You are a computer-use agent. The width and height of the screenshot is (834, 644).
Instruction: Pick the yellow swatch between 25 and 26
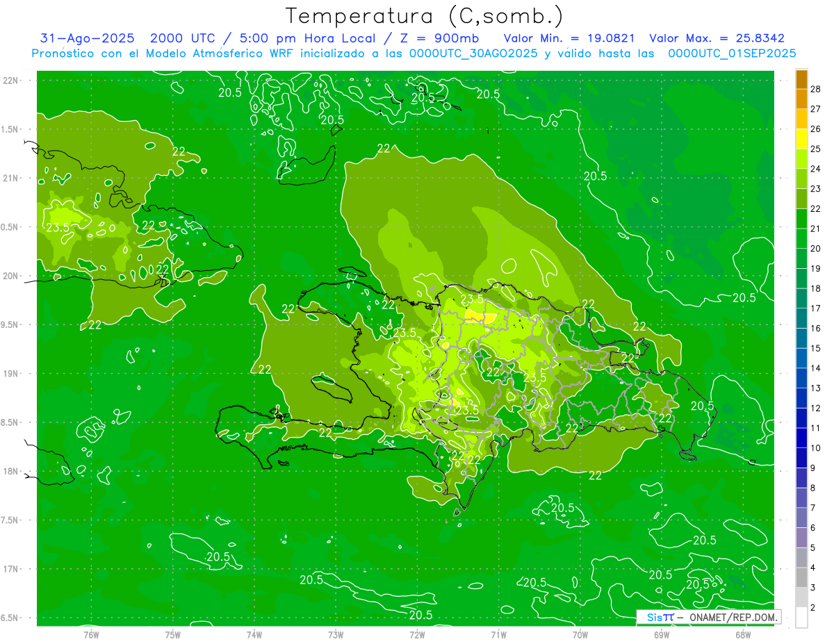click(801, 139)
